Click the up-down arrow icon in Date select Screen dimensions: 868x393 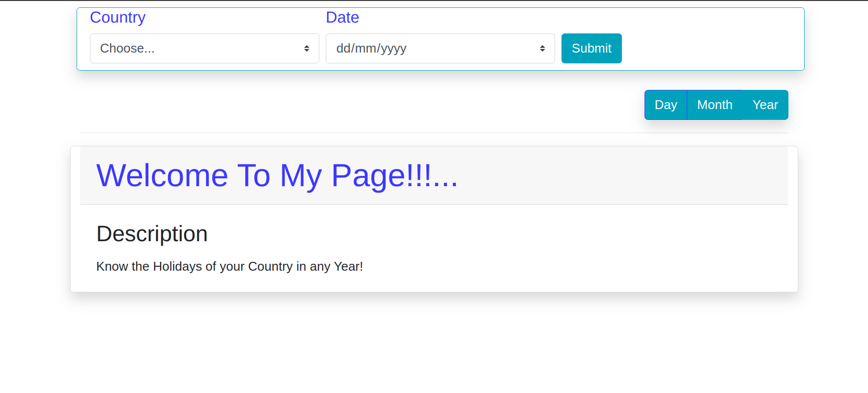tap(542, 48)
